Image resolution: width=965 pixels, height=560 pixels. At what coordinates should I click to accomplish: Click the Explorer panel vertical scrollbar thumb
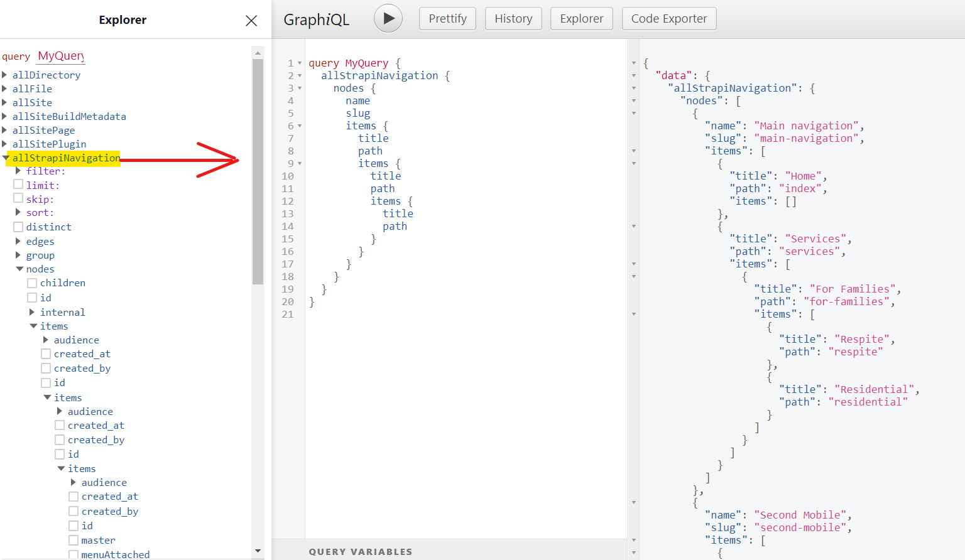pos(258,171)
